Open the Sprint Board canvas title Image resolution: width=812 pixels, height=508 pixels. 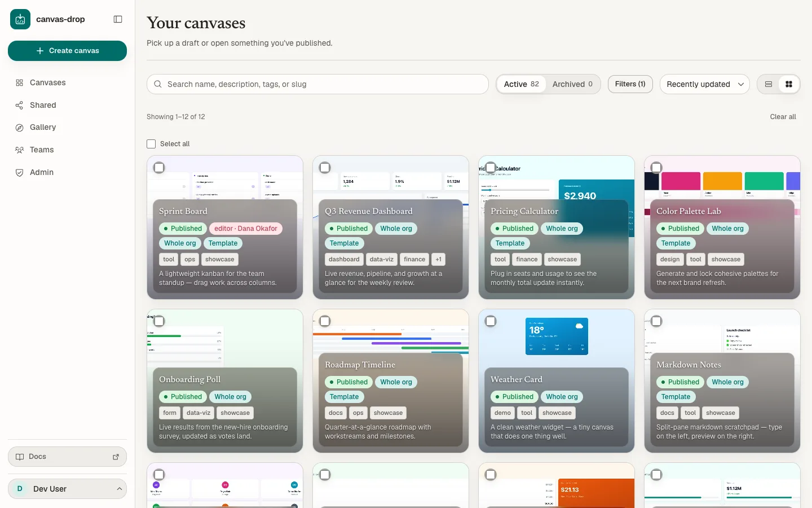pos(183,211)
